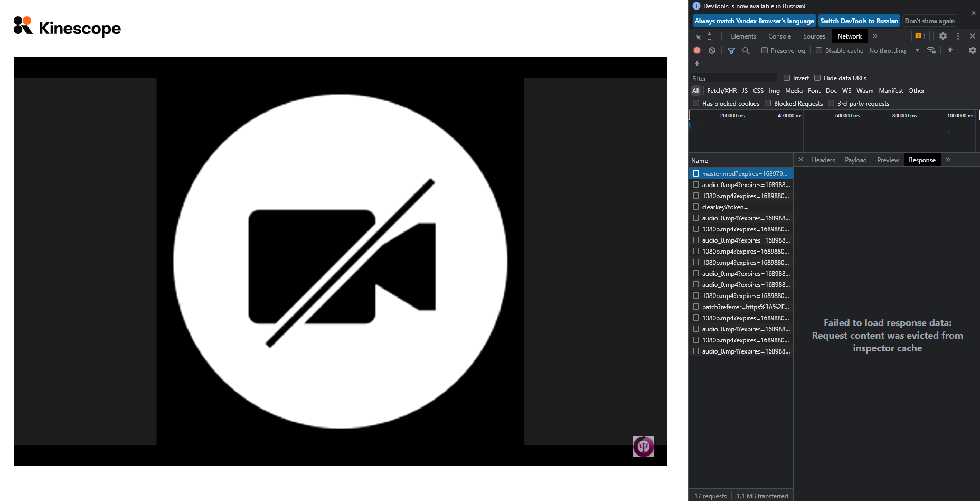
Task: Toggle the network filter funnel icon
Action: tap(731, 50)
